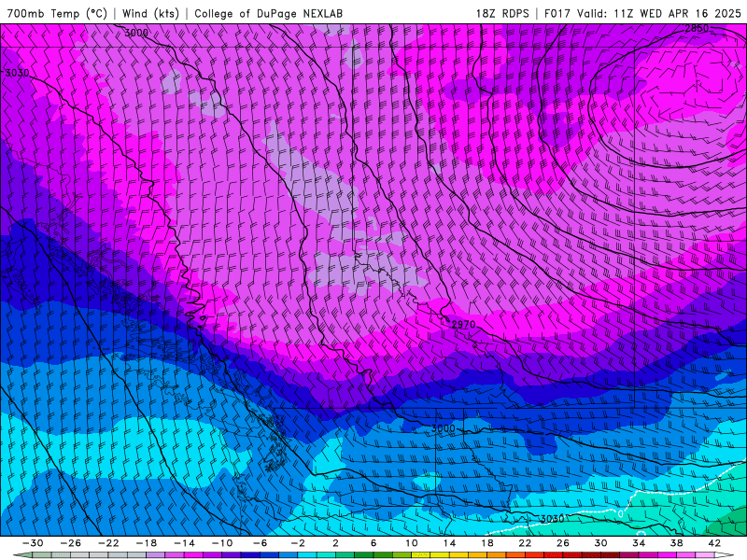747x560 pixels.
Task: Click the 3030 contour label beside the white 0 label
Action: [x=552, y=519]
